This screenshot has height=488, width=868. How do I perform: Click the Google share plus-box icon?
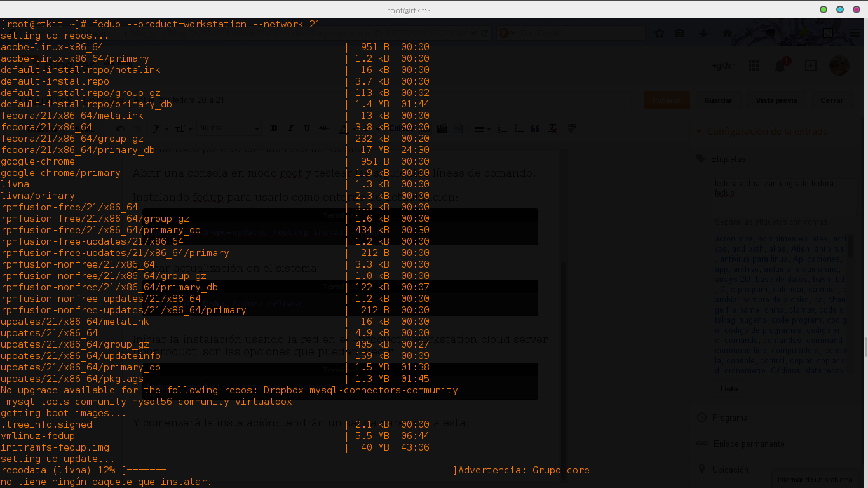(x=811, y=65)
